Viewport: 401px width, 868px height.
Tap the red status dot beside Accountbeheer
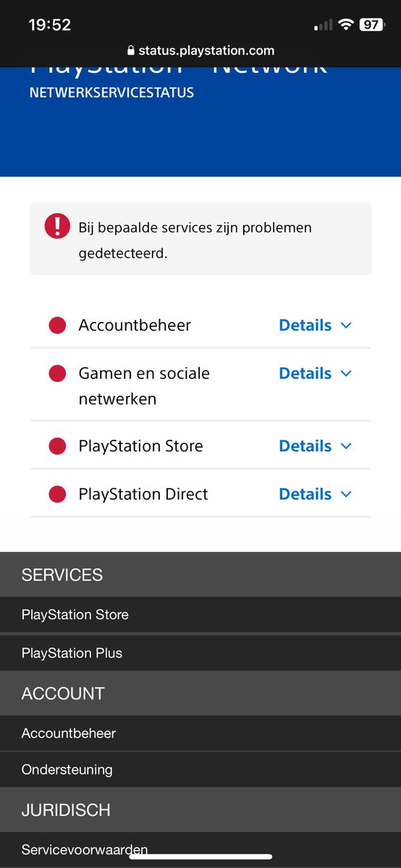pos(57,325)
